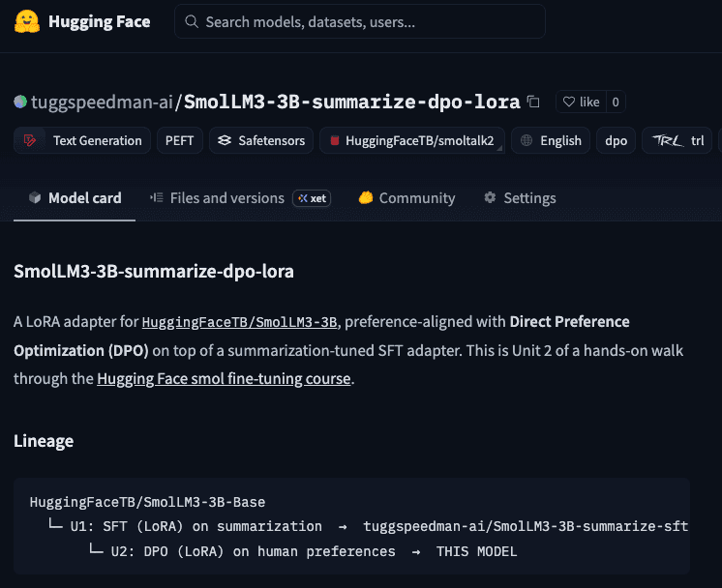Open Hugging Face smol fine-tuning course link
Viewport: 722px width, 588px height.
pyautogui.click(x=224, y=379)
